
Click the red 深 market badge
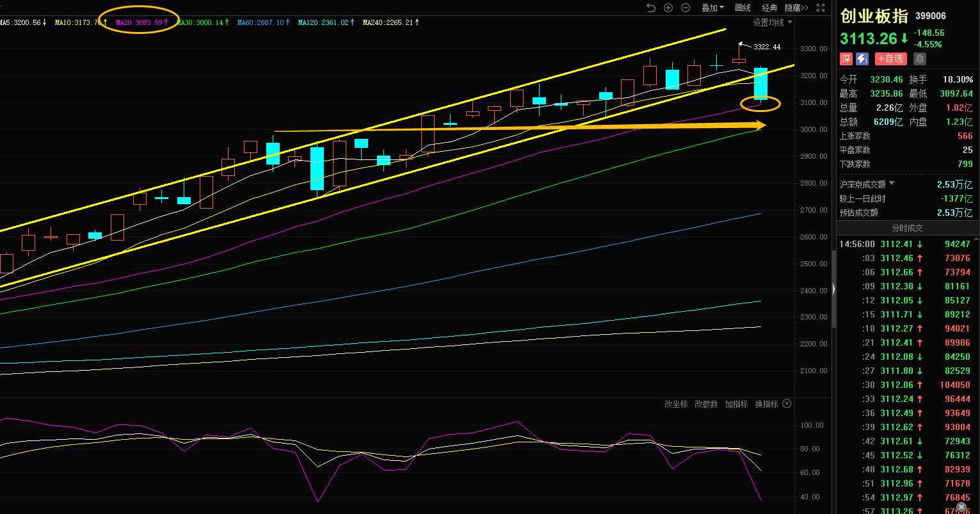[x=846, y=59]
